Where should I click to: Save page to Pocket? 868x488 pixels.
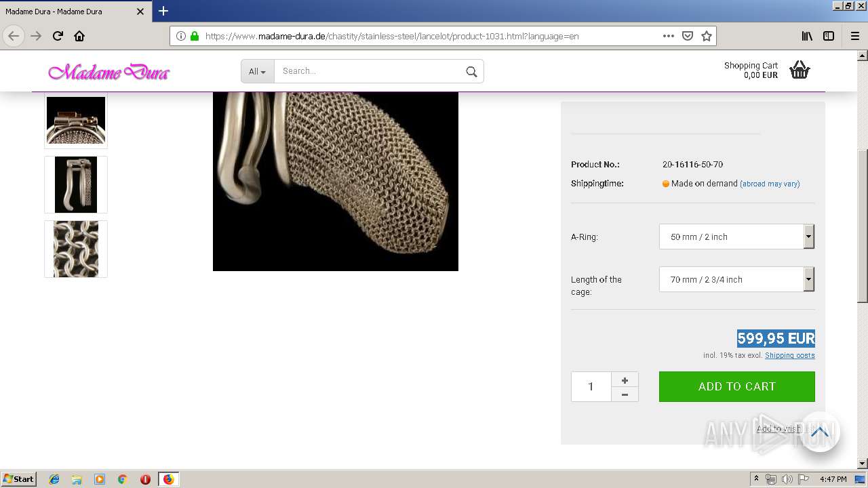pyautogui.click(x=688, y=36)
